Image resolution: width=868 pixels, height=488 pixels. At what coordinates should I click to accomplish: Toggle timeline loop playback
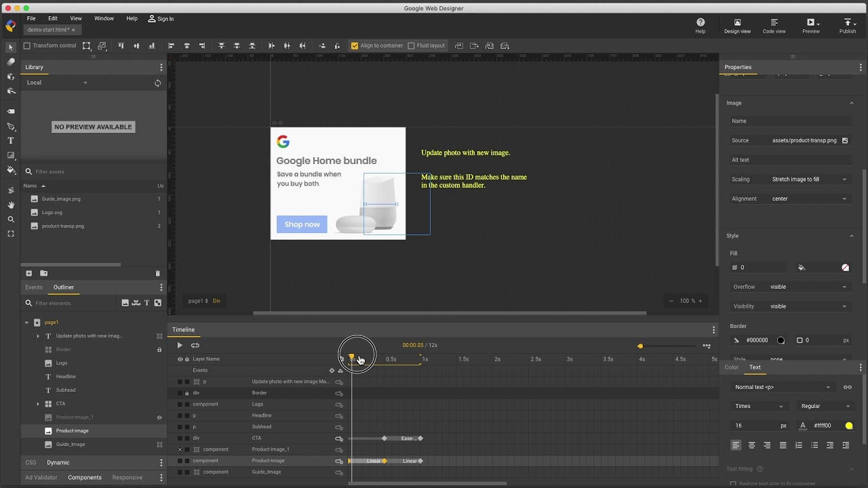[x=195, y=346]
